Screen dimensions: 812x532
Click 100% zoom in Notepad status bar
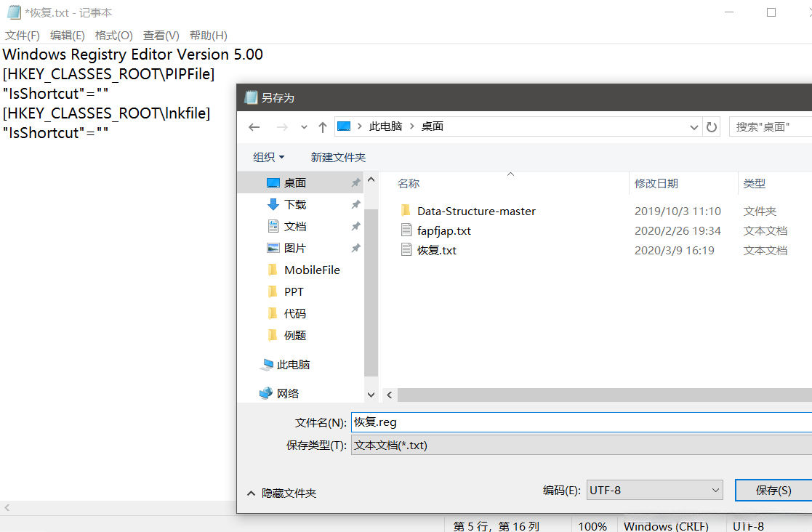click(592, 525)
